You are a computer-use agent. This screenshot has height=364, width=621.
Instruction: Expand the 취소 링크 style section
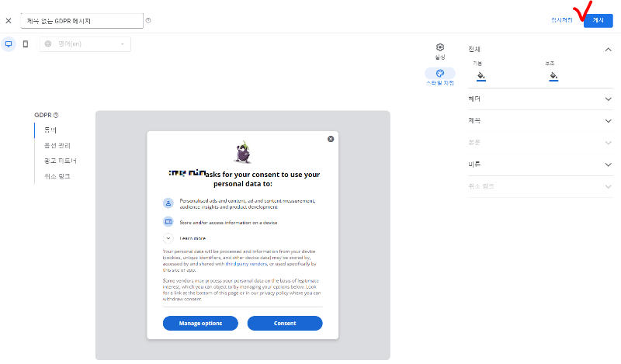tap(540, 186)
